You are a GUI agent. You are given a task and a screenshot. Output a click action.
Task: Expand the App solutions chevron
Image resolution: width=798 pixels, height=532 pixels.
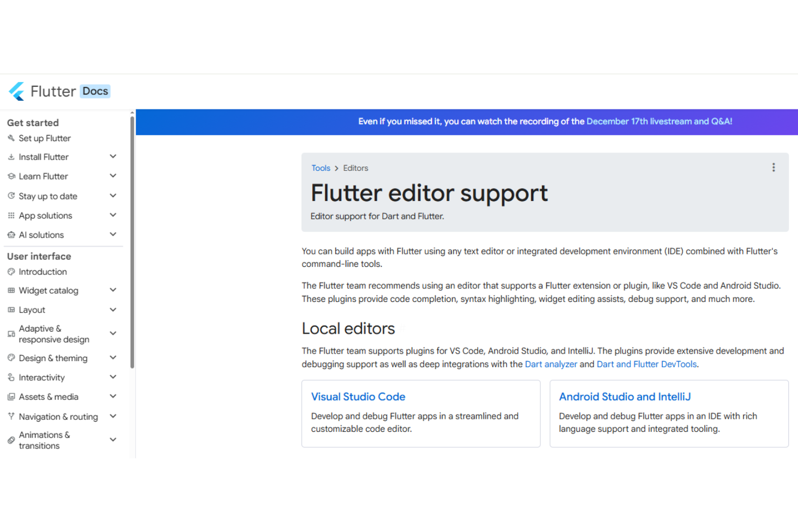coord(113,215)
